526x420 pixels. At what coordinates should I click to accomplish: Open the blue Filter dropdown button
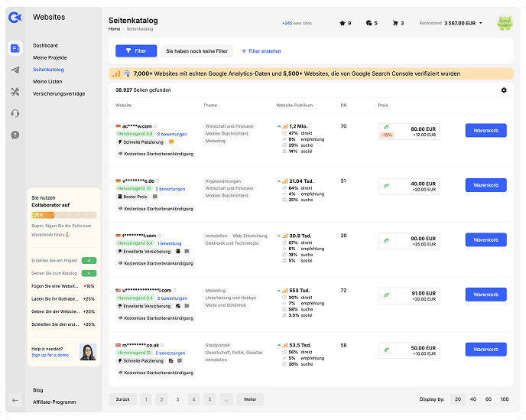(x=136, y=50)
